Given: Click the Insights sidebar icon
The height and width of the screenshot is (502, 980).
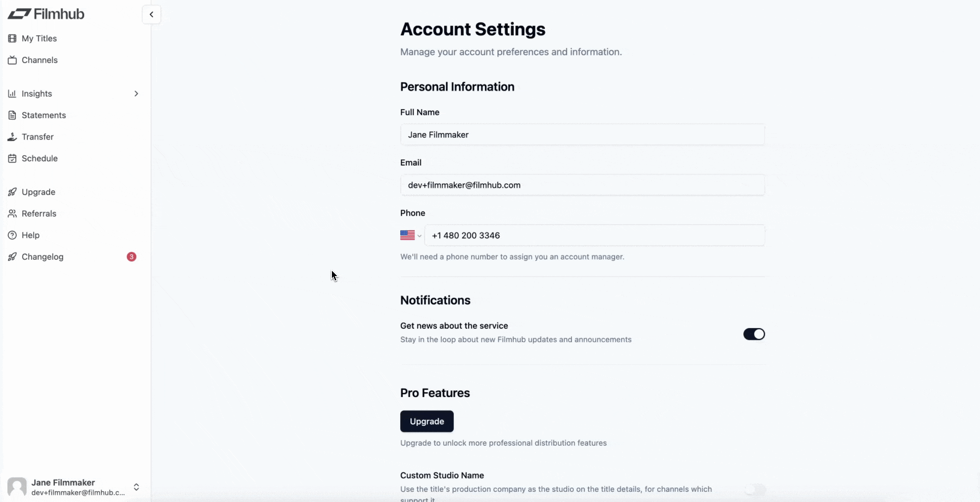Looking at the screenshot, I should coord(12,93).
